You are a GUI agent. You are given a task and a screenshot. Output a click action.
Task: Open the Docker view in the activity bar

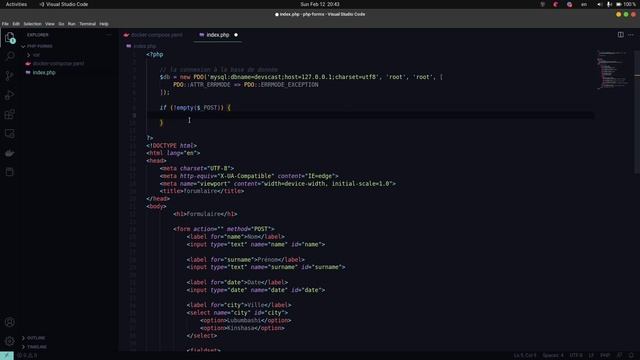(x=10, y=153)
